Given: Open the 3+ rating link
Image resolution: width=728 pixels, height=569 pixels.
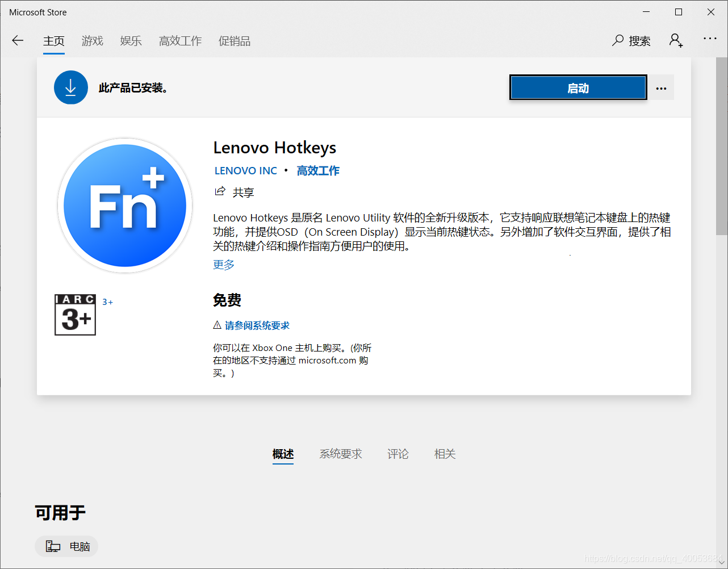Looking at the screenshot, I should click(107, 302).
